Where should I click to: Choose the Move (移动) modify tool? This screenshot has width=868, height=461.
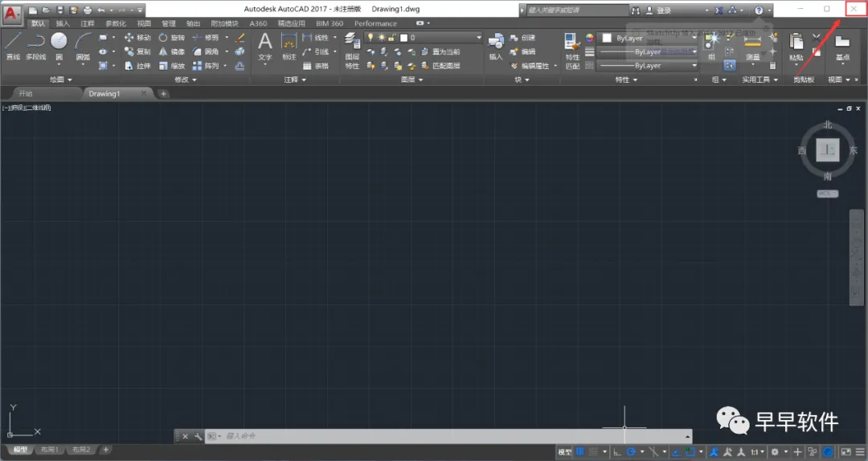[137, 38]
